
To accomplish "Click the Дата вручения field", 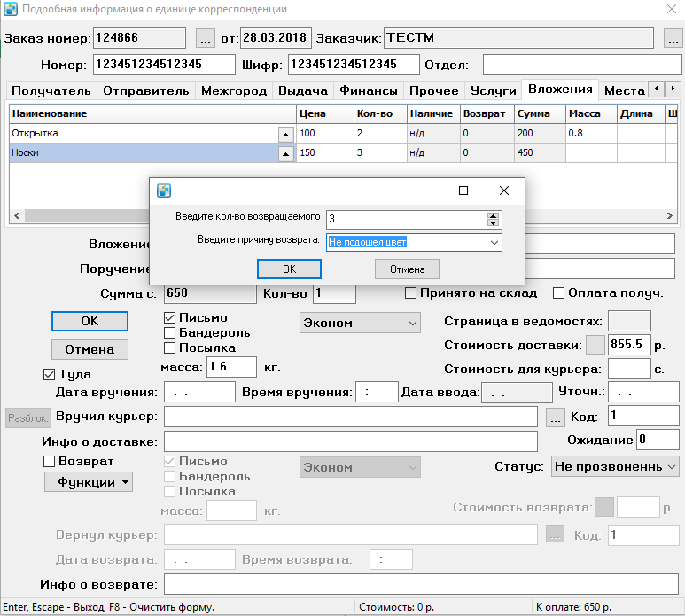I will click(x=199, y=392).
